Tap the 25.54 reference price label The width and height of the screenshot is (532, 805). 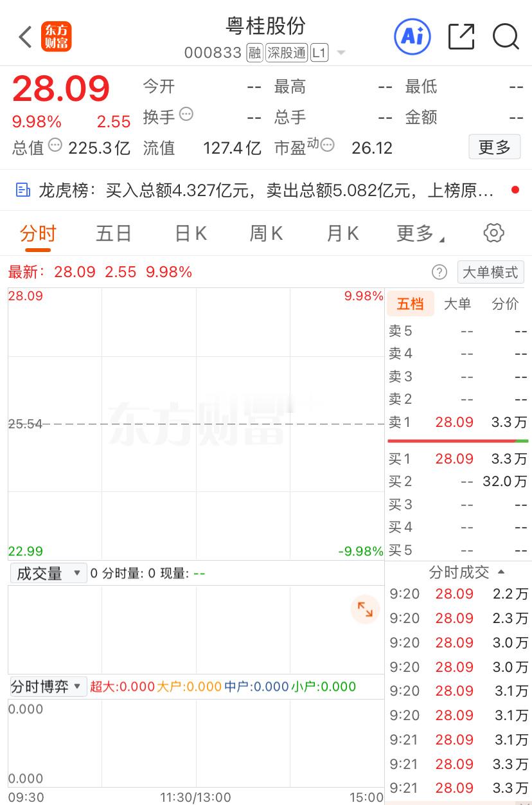point(25,424)
